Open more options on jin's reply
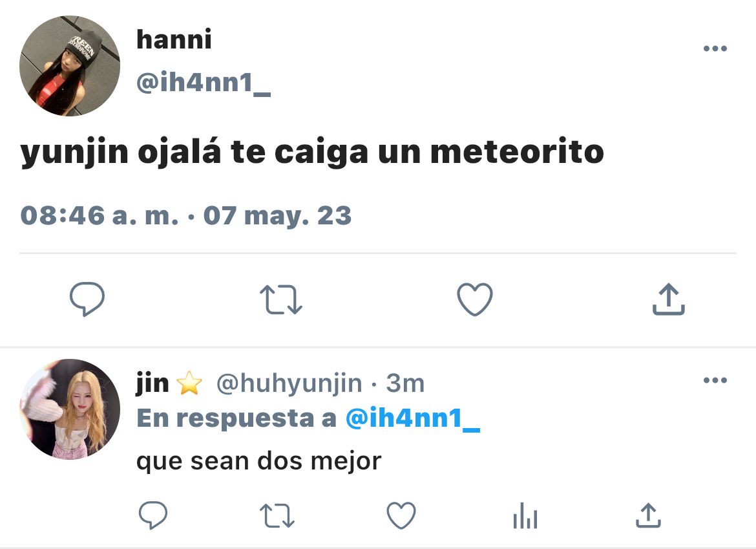 point(715,380)
